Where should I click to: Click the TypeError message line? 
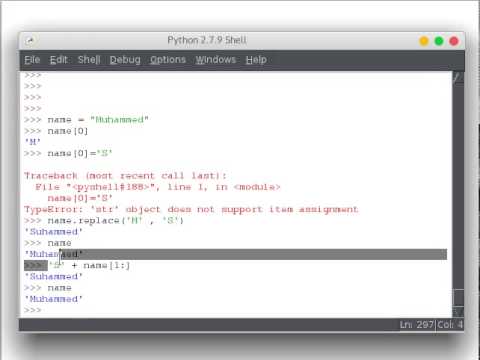click(x=191, y=209)
